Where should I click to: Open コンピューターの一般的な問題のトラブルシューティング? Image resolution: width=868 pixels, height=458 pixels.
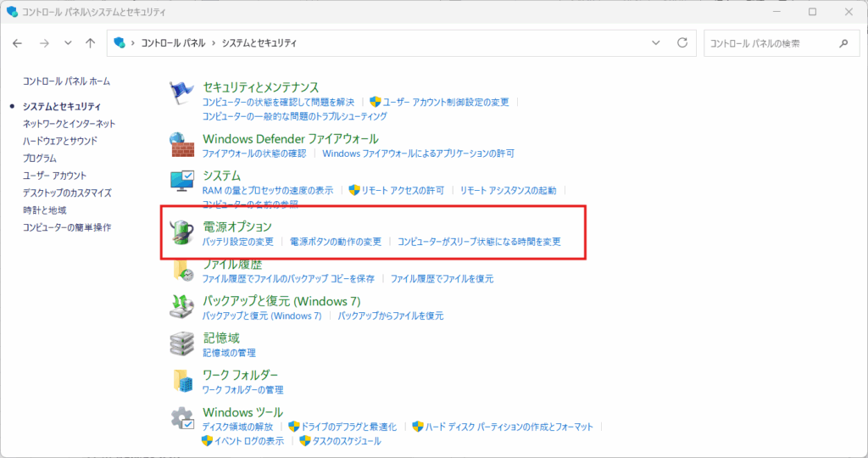pos(294,116)
